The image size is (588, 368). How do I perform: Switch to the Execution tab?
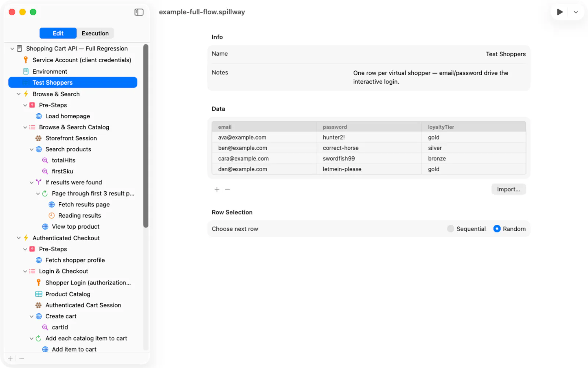[95, 33]
